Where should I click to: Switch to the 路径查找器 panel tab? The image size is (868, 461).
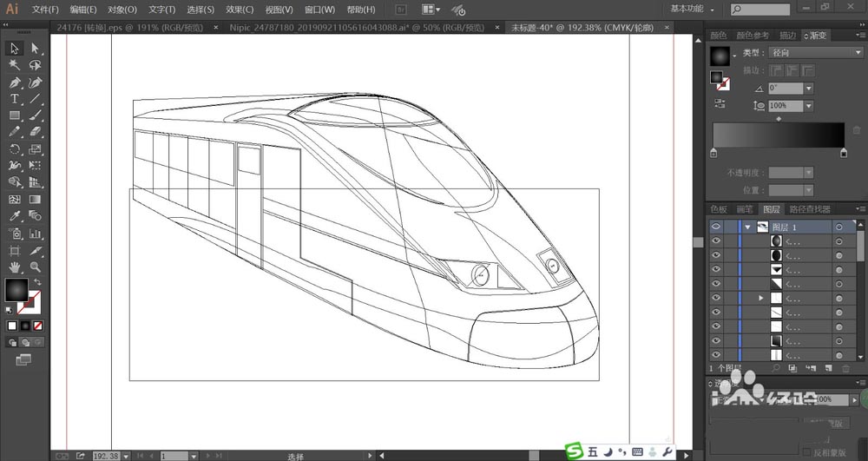click(x=810, y=209)
